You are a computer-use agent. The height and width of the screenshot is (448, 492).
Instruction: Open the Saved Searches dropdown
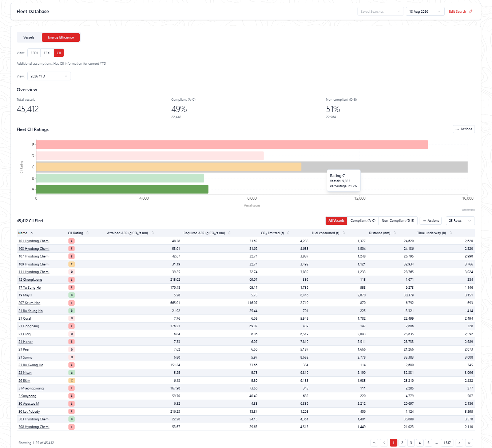[381, 12]
